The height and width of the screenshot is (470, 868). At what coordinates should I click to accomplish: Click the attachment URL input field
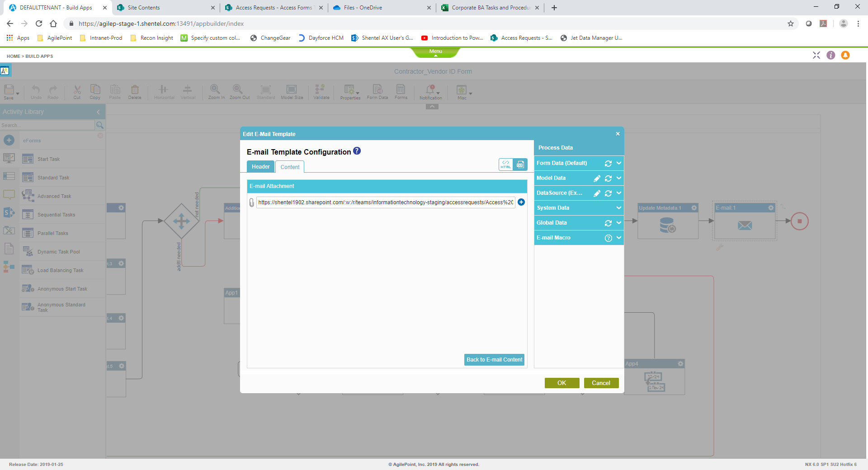point(385,202)
